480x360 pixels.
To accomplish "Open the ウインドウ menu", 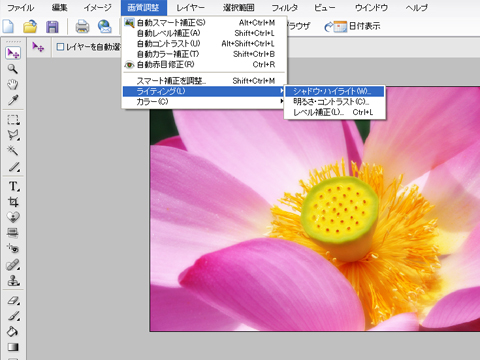I will click(371, 7).
